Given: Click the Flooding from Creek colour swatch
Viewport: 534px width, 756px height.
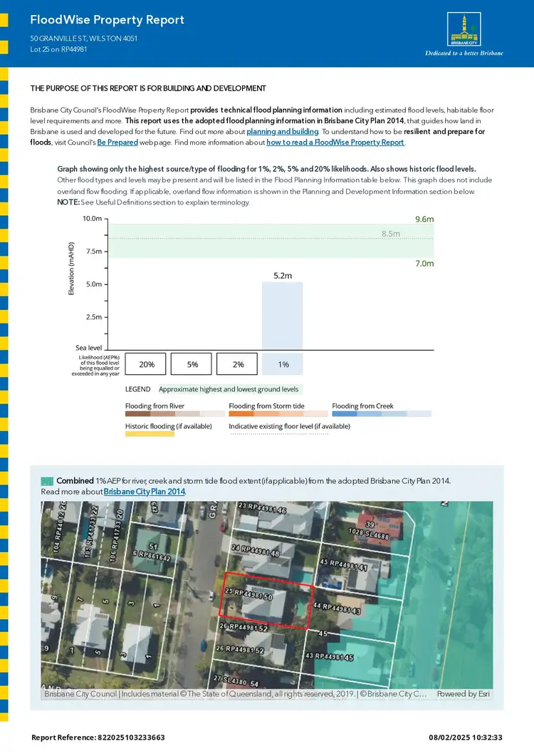Looking at the screenshot, I should pyautogui.click(x=381, y=413).
